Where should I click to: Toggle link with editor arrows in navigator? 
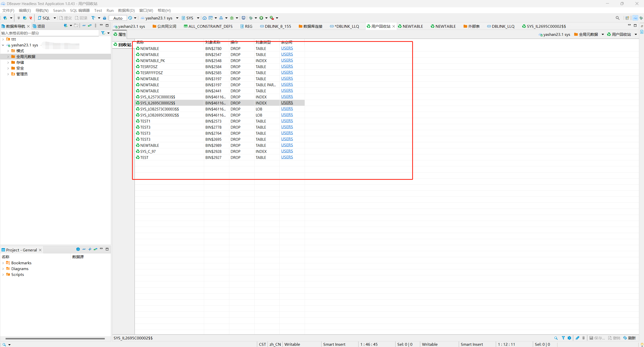tap(89, 25)
